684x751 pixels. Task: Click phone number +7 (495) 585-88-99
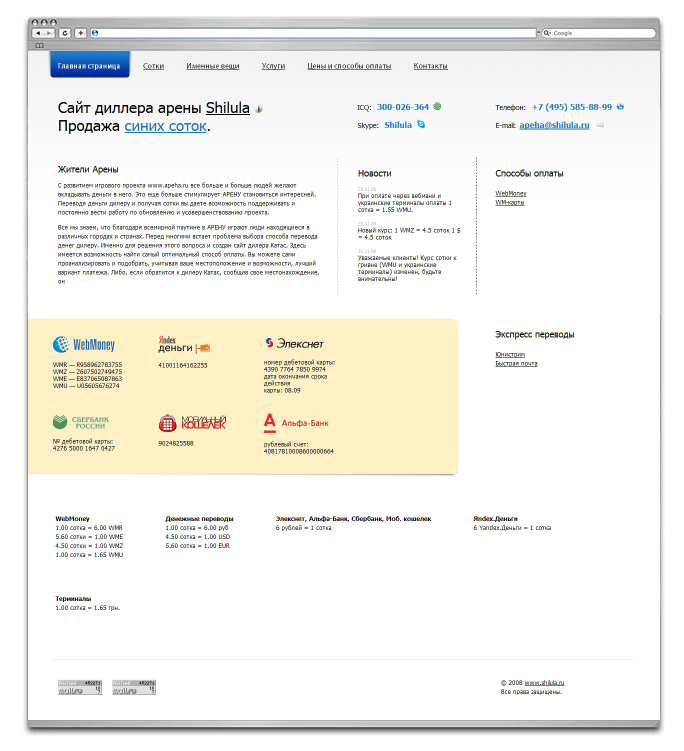[572, 107]
